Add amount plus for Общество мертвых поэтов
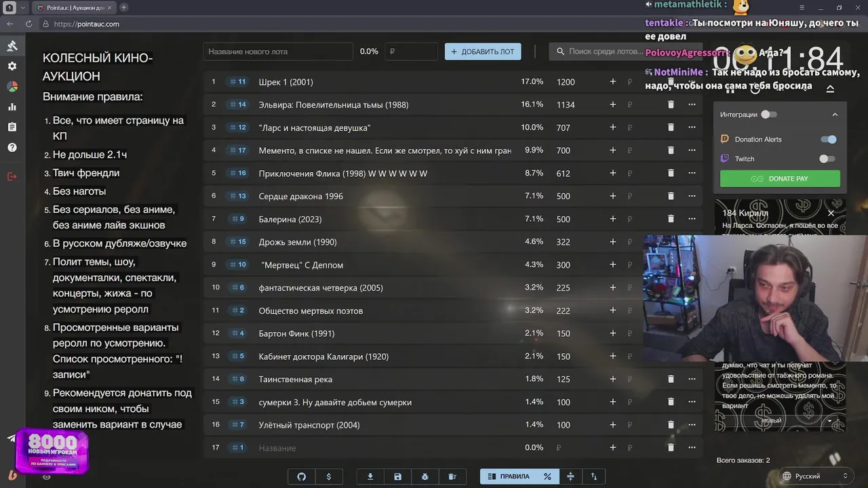Image resolution: width=868 pixels, height=488 pixels. click(x=612, y=310)
